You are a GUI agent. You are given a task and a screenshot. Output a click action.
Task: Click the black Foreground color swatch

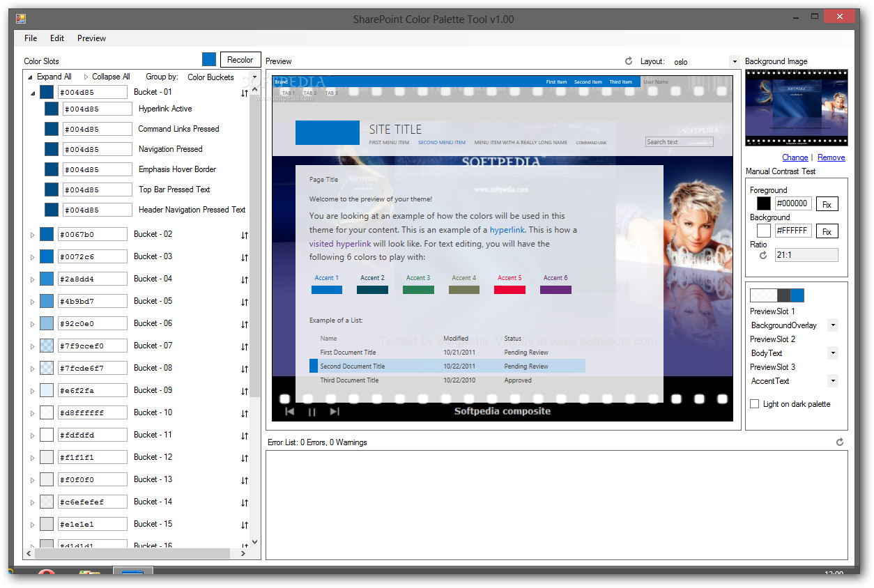point(764,203)
